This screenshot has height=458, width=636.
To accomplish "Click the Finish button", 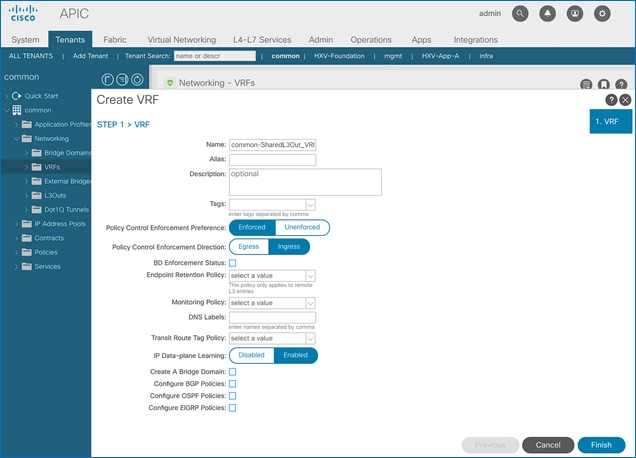I will click(x=601, y=445).
